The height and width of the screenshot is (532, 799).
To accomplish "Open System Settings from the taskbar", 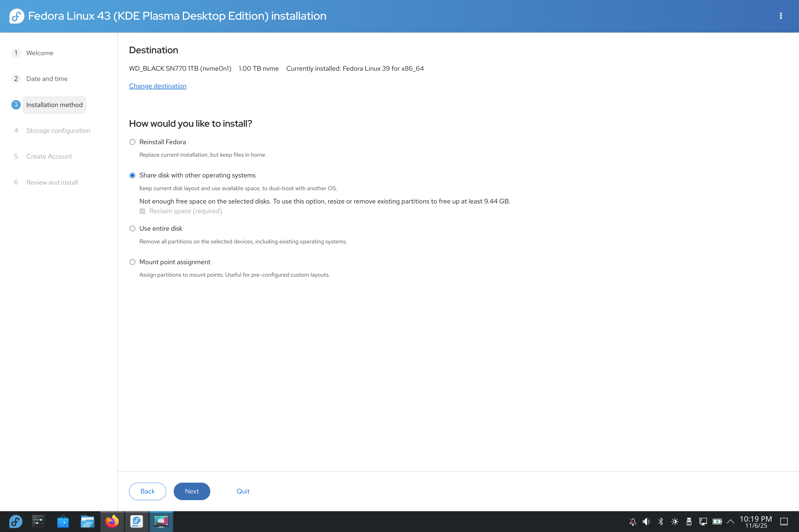I will point(38,521).
